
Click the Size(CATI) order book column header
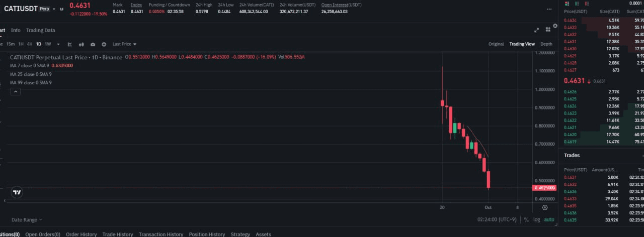(x=608, y=11)
